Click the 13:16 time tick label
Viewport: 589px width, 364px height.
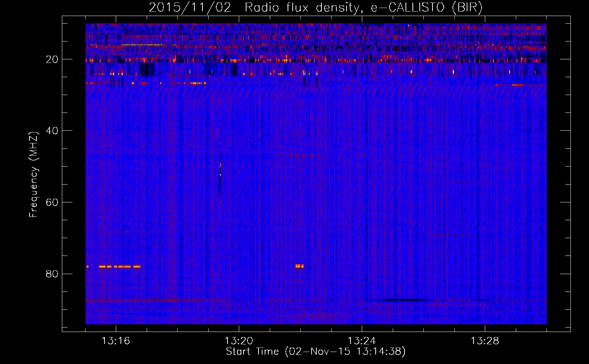(116, 341)
